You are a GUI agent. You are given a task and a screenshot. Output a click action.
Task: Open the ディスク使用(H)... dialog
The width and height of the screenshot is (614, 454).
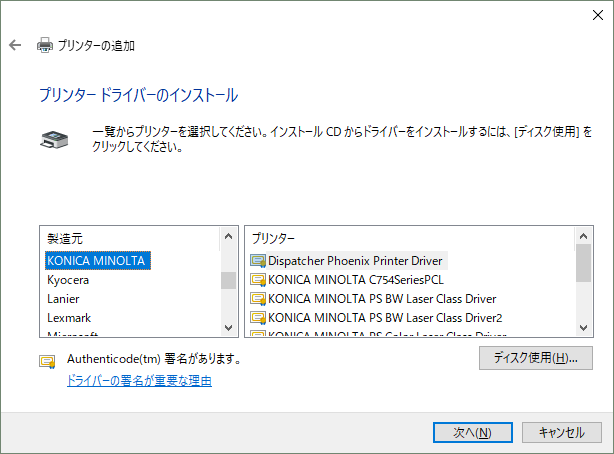(536, 358)
